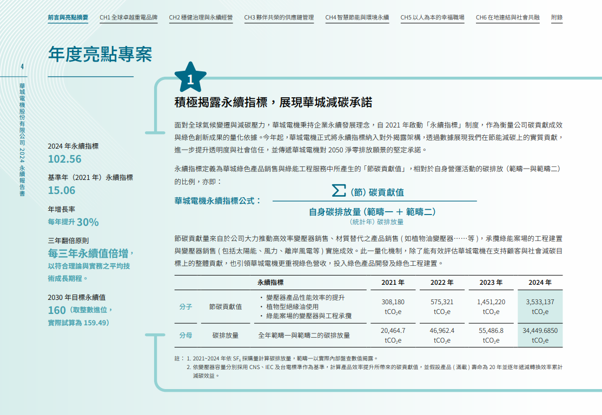
Task: Click the sigma summation symbol in formula
Action: (339, 190)
